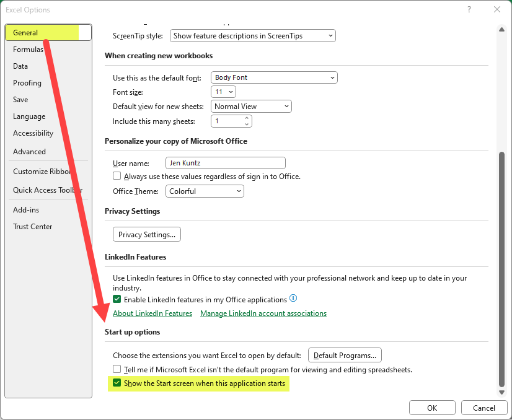The height and width of the screenshot is (420, 512).
Task: Expand the default font dropdown
Action: click(274, 77)
